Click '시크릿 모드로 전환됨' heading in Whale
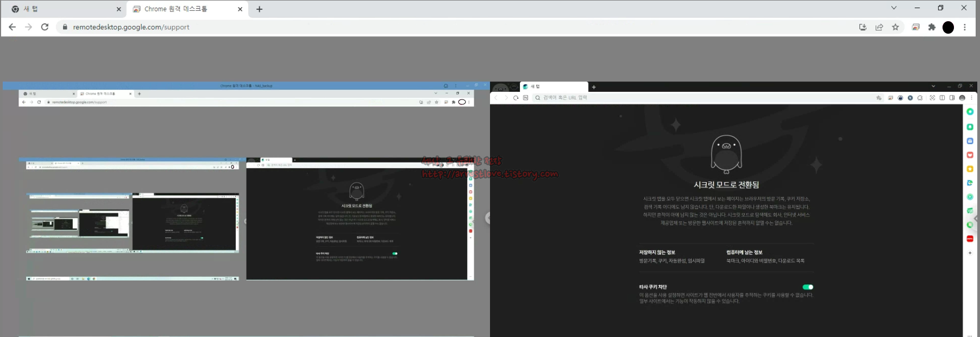980x337 pixels. tap(726, 185)
